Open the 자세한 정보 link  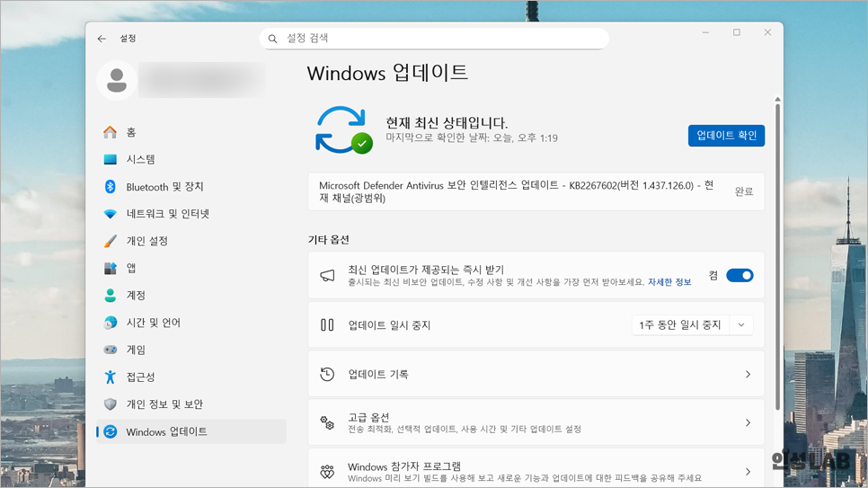coord(669,282)
